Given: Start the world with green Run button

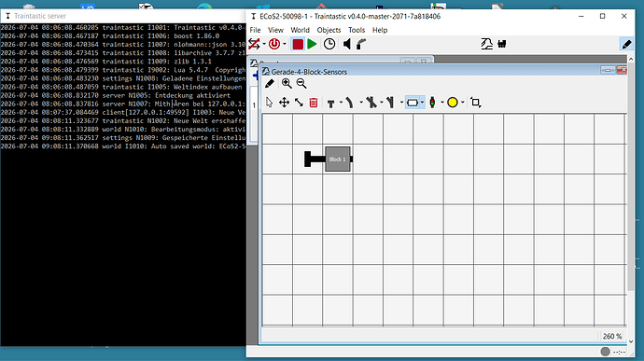Looking at the screenshot, I should [312, 44].
